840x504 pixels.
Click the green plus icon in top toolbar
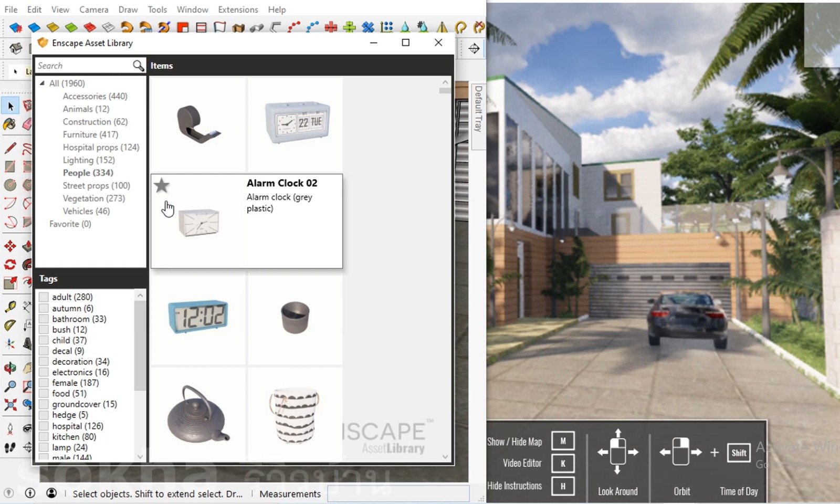[349, 27]
